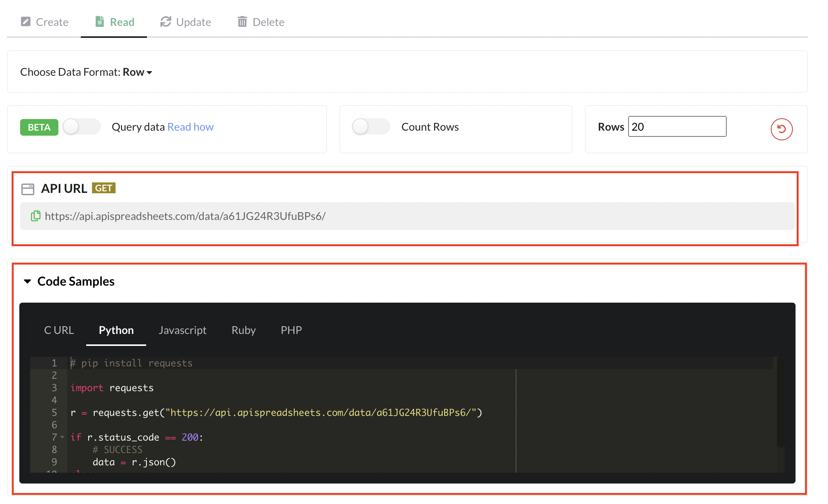Open the Data Format Row dropdown
This screenshot has width=828, height=504.
pos(138,72)
